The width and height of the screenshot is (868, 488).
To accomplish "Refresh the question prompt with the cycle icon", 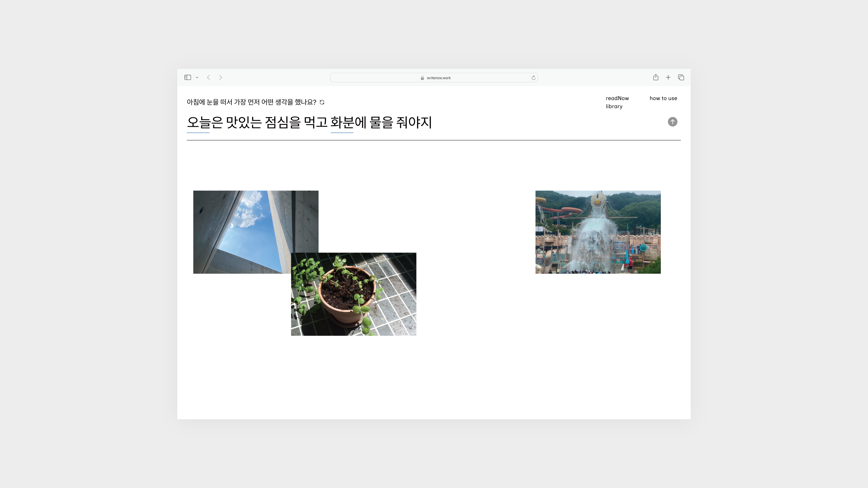I will 322,102.
